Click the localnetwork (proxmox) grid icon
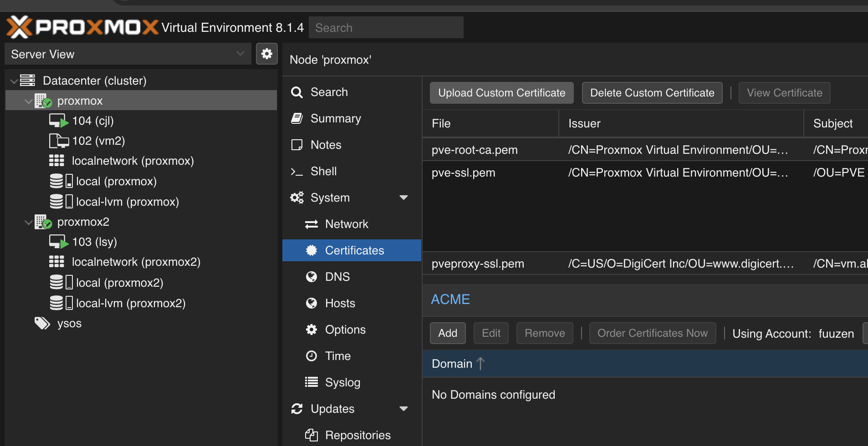Viewport: 868px width, 446px height. click(x=56, y=161)
